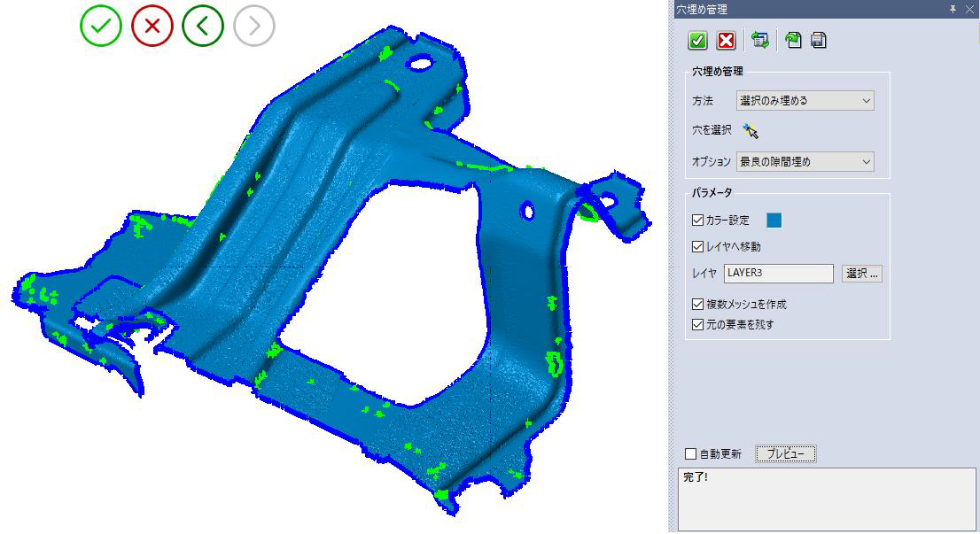Click the green checkbox apply icon in panel
The image size is (980, 534).
(x=697, y=40)
